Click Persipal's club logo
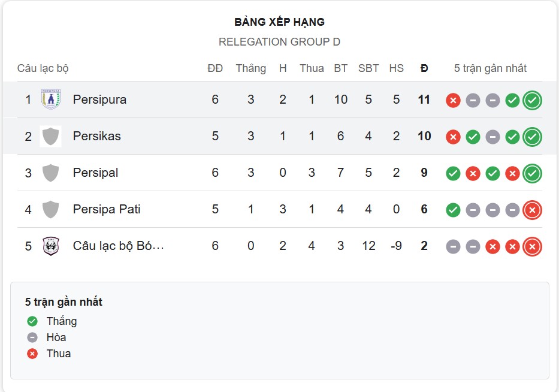The width and height of the screenshot is (559, 392). tap(51, 173)
